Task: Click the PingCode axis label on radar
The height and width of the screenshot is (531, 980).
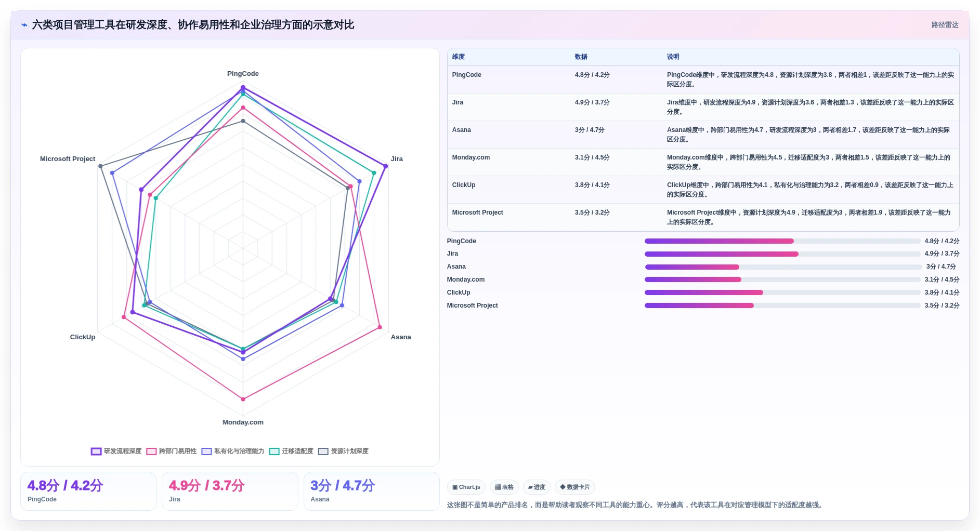Action: pos(243,74)
